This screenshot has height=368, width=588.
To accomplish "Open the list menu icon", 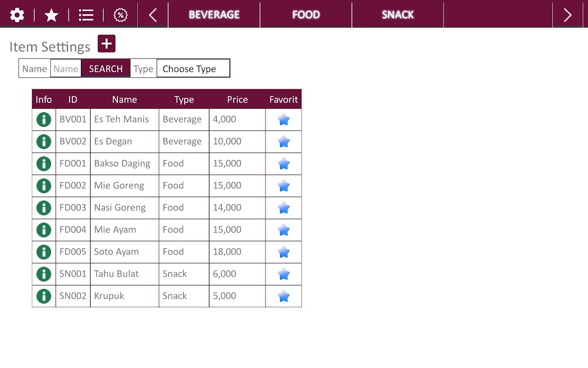I will [86, 15].
